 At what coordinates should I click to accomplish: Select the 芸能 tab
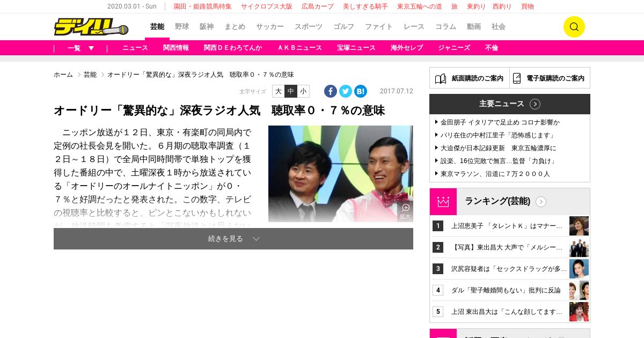pos(157,27)
